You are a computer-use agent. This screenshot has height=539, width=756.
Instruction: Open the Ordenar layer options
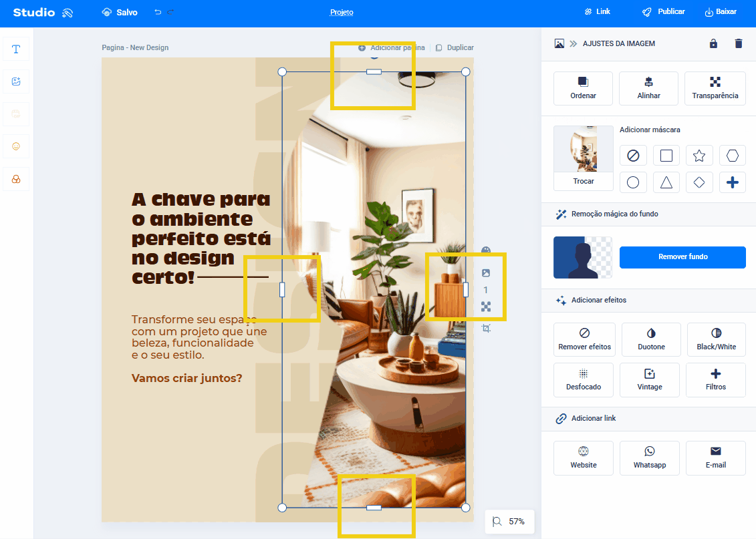(583, 88)
